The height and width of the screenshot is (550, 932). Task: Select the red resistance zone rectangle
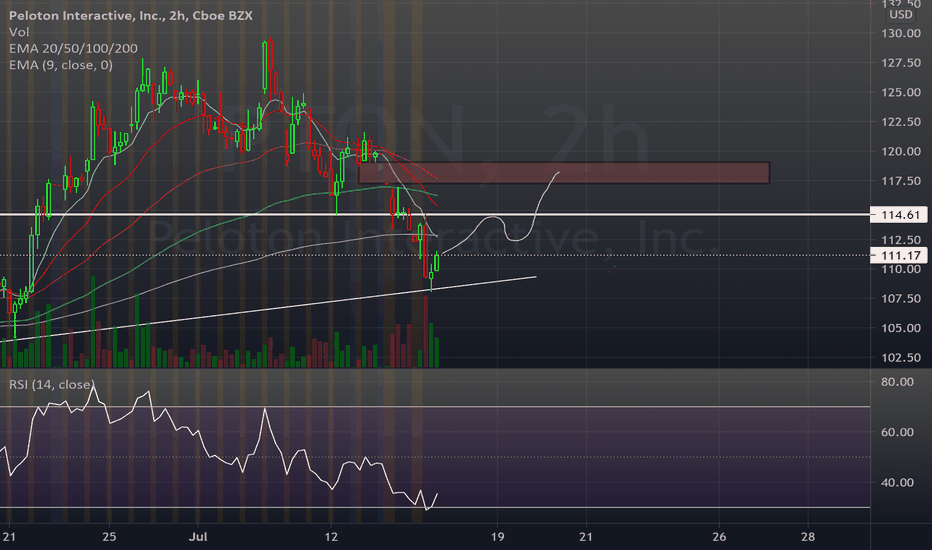(564, 172)
